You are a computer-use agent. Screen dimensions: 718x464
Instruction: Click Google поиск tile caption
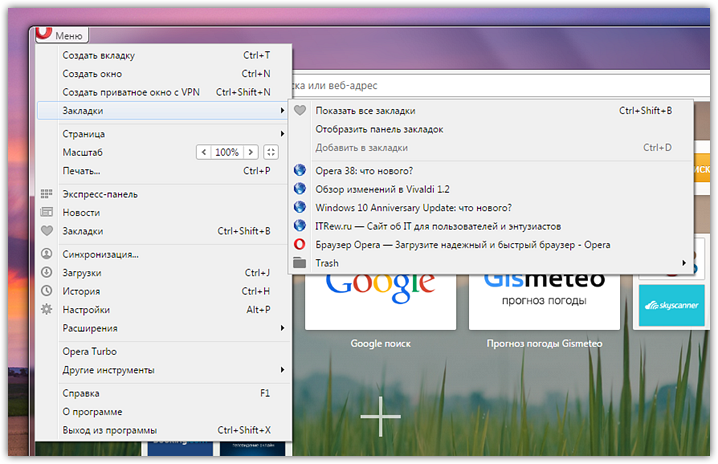point(380,343)
